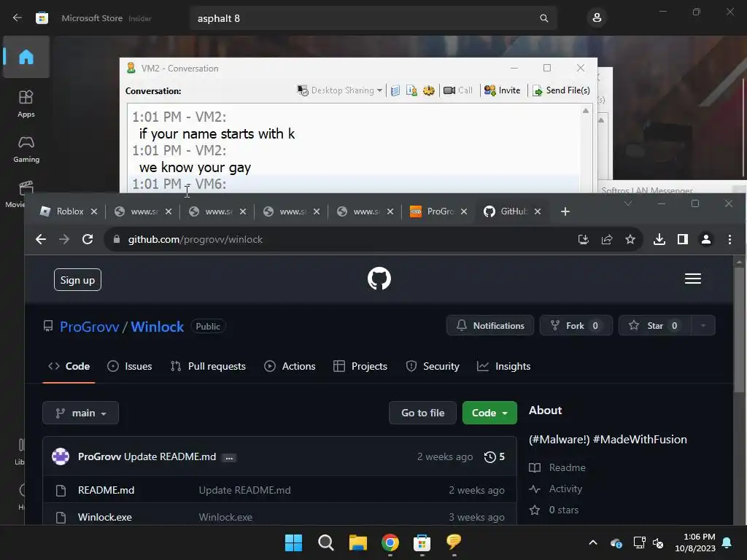Click the emoticon icon in Conversation toolbar

click(x=428, y=90)
